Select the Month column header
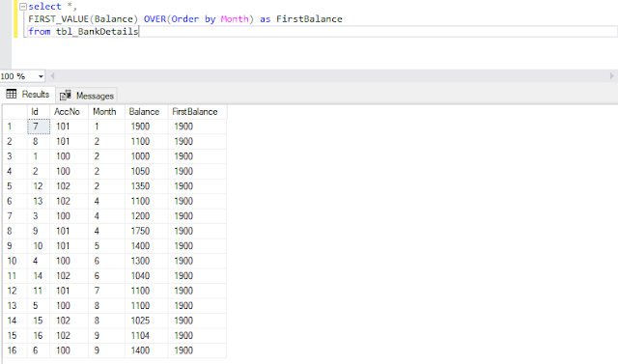 point(107,112)
